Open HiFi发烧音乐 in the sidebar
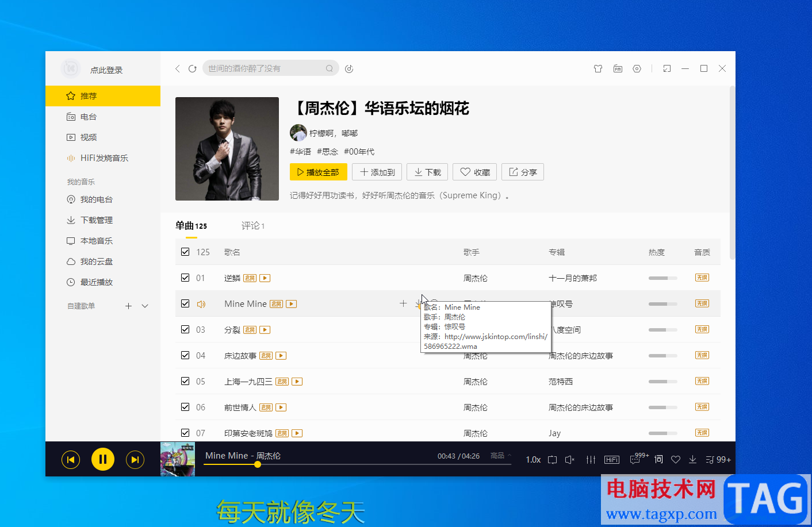812x527 pixels. 103,158
